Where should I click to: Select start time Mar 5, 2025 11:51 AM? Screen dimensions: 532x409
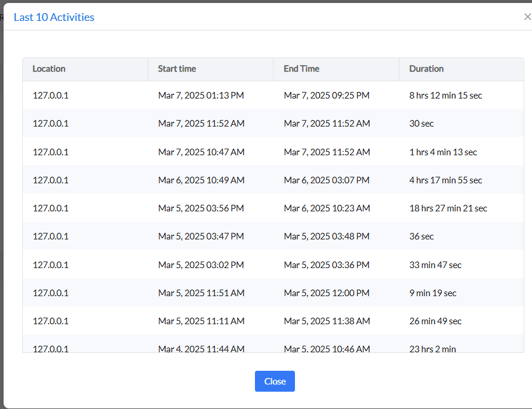click(x=201, y=293)
